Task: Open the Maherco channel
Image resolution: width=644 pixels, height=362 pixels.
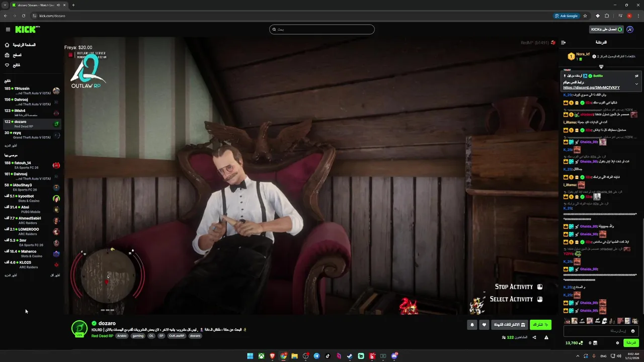Action: point(32,253)
